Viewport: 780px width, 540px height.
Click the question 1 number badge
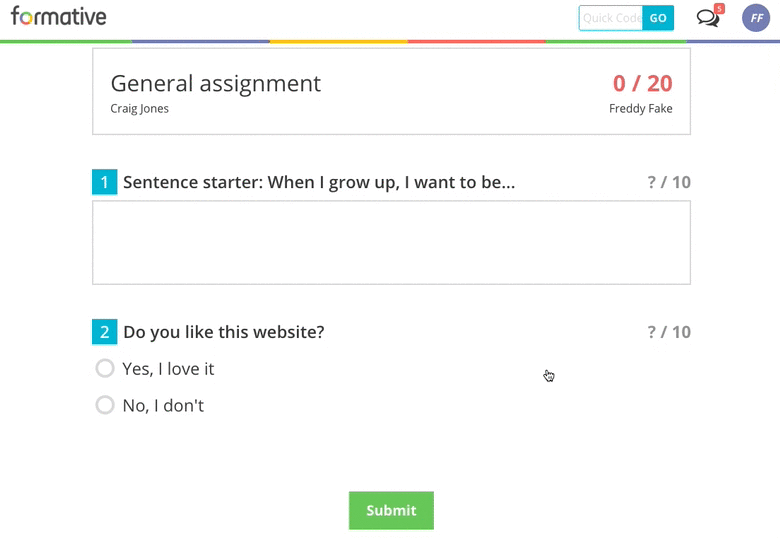104,182
